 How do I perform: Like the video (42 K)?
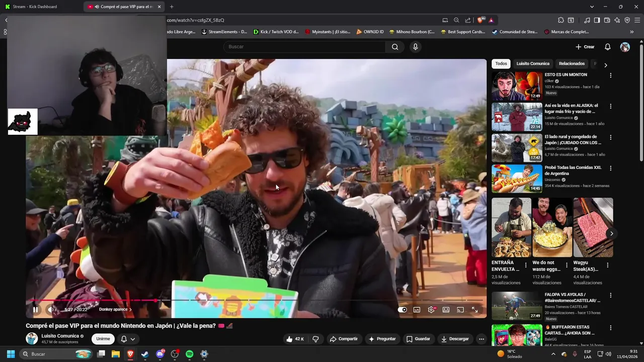coord(295,339)
